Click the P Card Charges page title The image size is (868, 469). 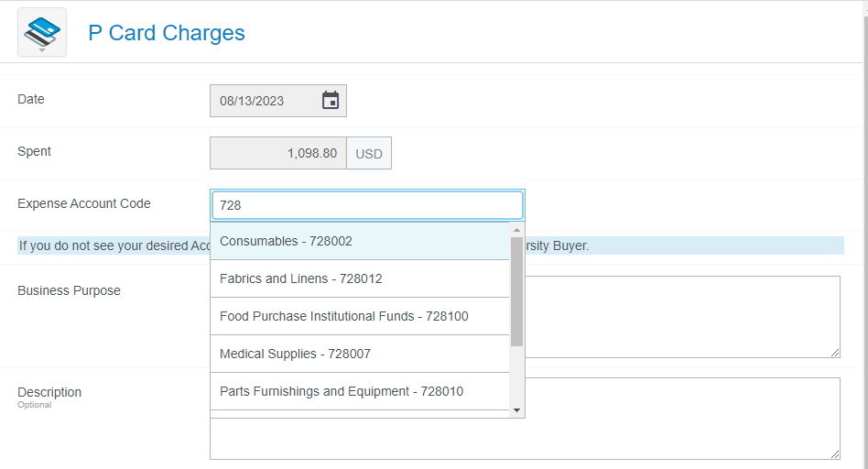[x=167, y=33]
